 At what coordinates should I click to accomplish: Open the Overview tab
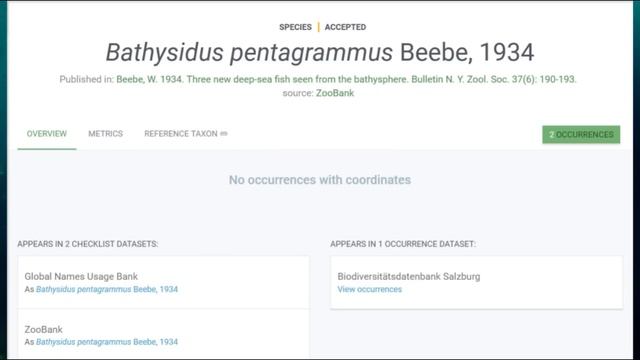click(x=47, y=134)
